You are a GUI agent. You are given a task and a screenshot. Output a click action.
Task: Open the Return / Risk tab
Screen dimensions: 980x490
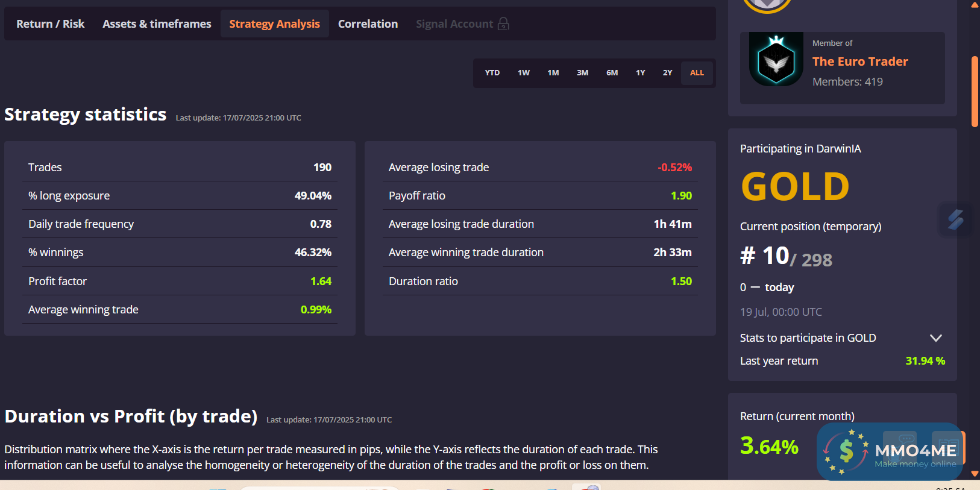[50, 24]
